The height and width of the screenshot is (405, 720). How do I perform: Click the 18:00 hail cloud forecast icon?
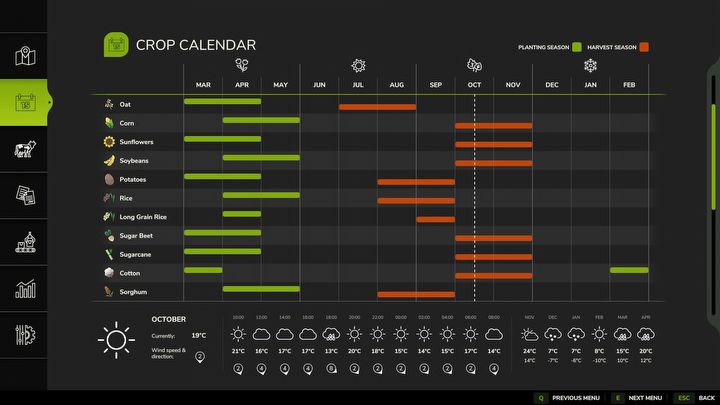tap(331, 335)
